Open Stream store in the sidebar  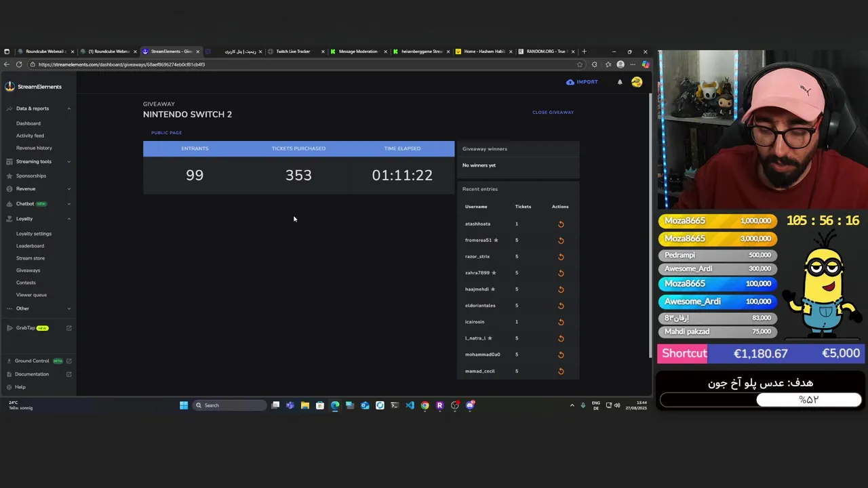point(31,258)
